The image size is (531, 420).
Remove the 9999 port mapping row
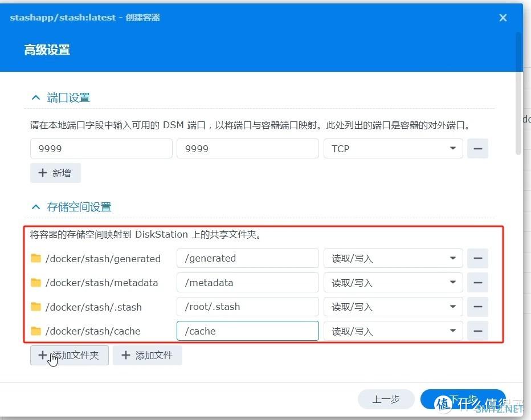(477, 148)
